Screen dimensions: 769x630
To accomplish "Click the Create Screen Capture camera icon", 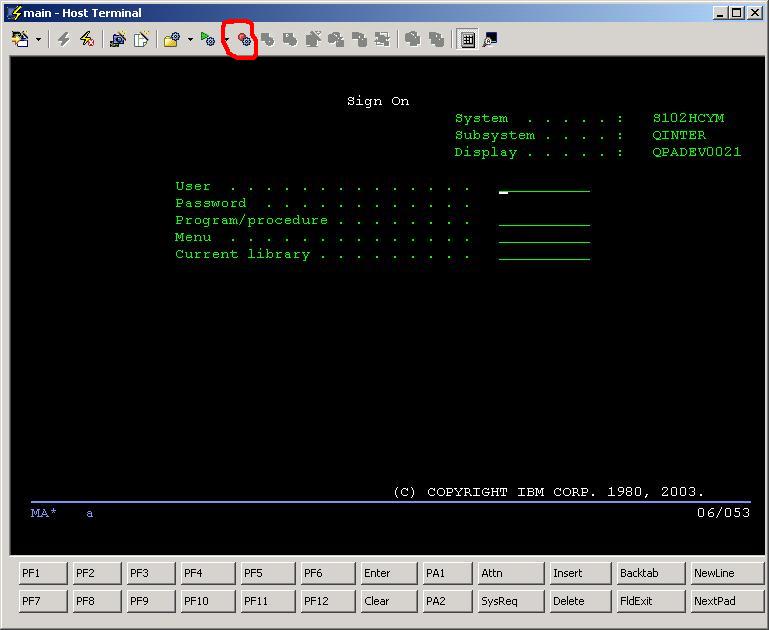I will [x=118, y=39].
